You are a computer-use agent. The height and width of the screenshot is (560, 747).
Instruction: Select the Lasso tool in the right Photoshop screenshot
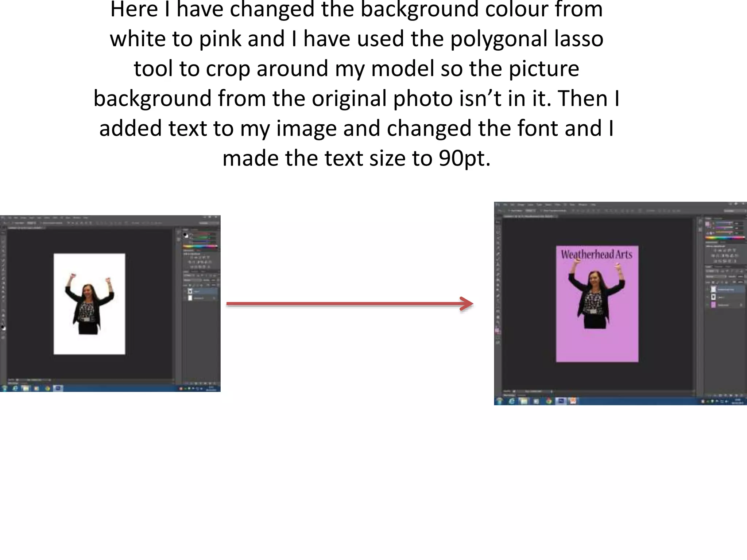[498, 232]
